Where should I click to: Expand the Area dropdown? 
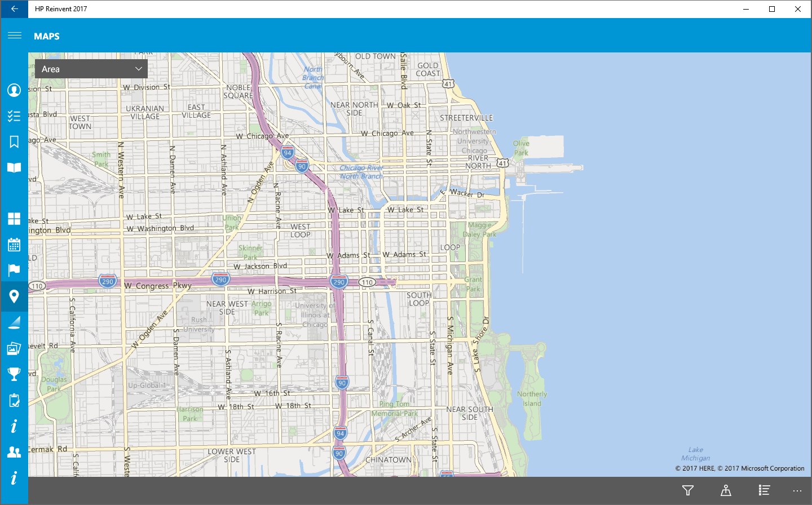click(91, 69)
